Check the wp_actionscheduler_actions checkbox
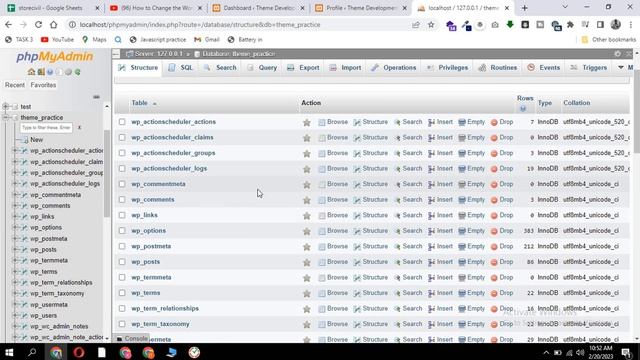This screenshot has height=360, width=640. point(122,122)
